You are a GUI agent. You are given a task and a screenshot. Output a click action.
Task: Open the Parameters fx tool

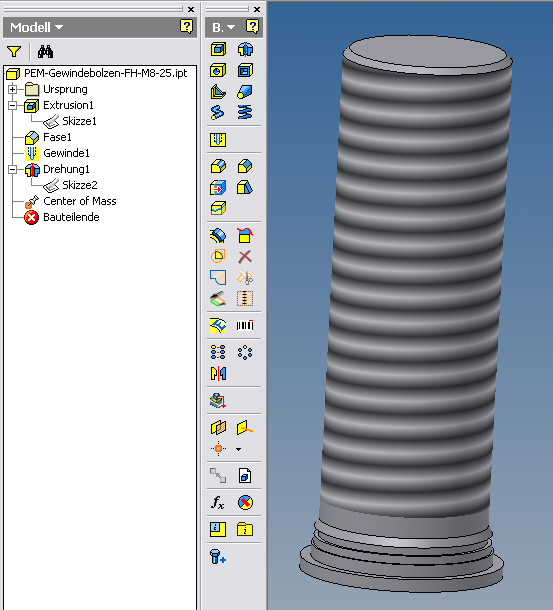218,502
